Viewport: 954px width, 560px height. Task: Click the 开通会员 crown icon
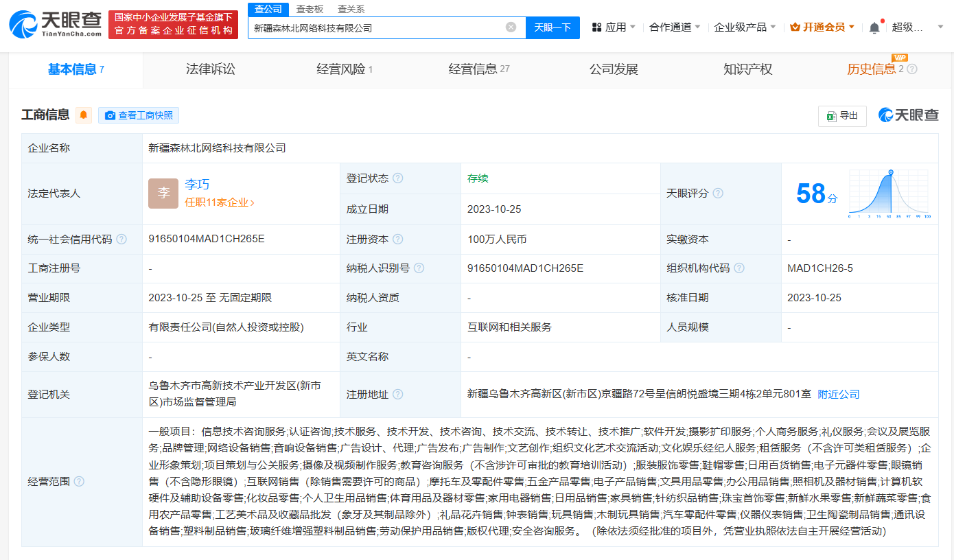point(793,26)
